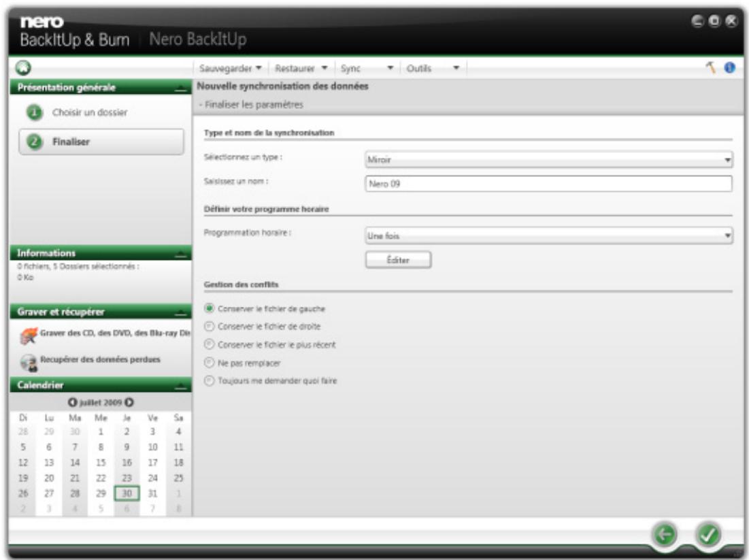Open the Programmation horaire dropdown
The image size is (749, 560).
point(548,235)
